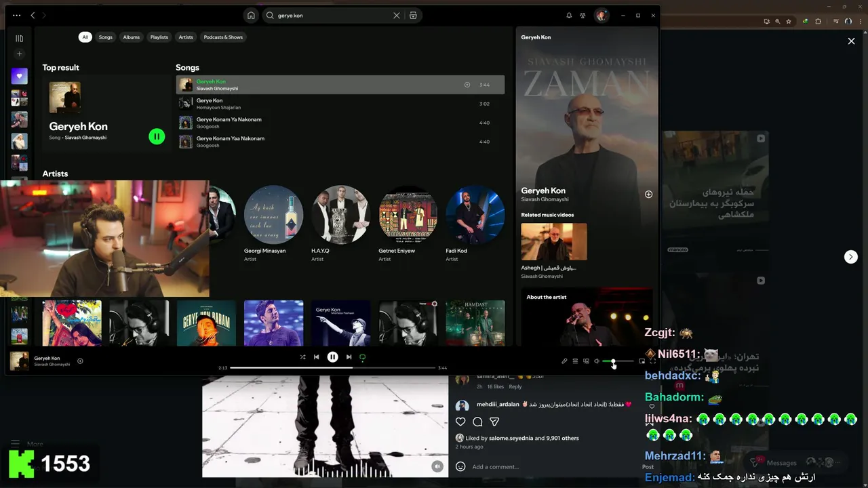Close the Instagram post with X

[x=851, y=41]
